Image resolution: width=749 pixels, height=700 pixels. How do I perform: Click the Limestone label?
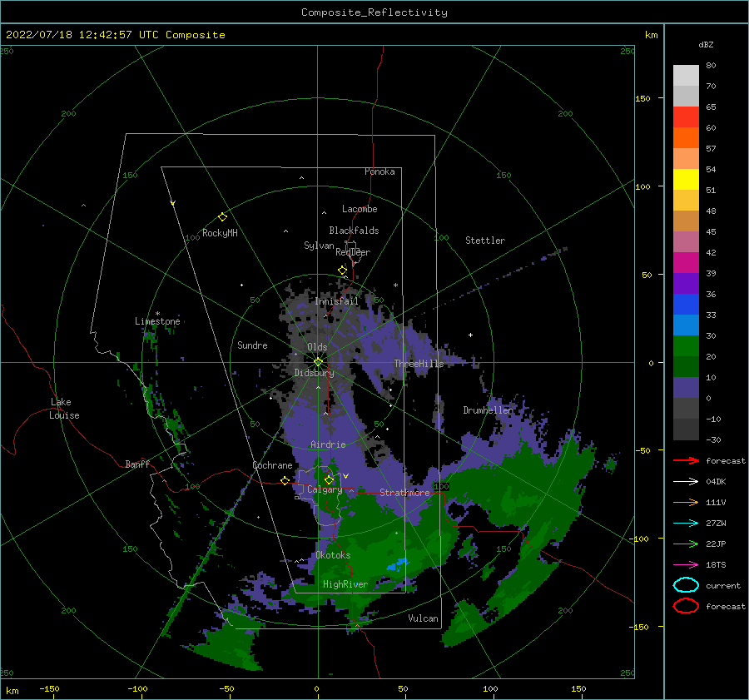point(157,321)
